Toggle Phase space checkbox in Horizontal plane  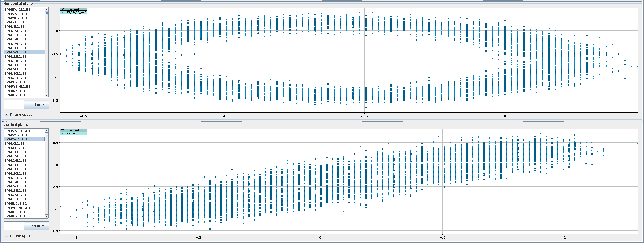pos(7,115)
